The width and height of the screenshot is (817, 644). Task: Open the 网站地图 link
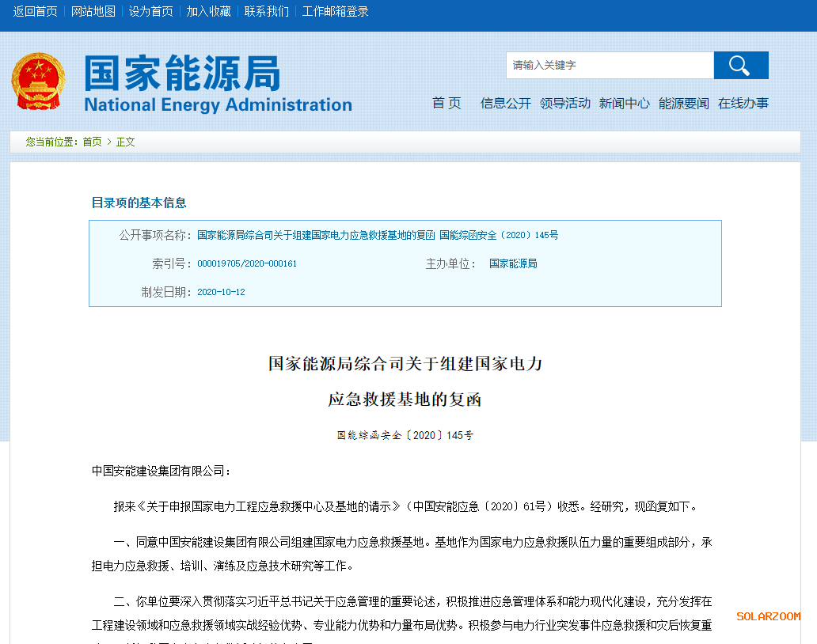[93, 12]
